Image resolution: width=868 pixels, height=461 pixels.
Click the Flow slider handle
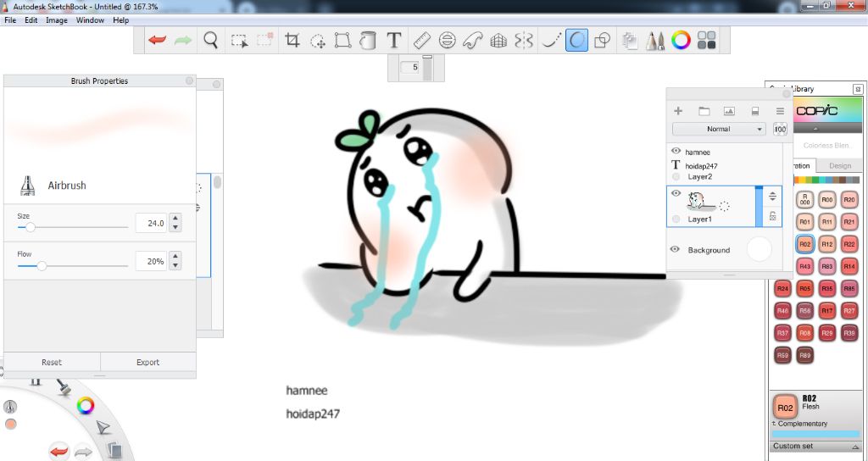41,265
